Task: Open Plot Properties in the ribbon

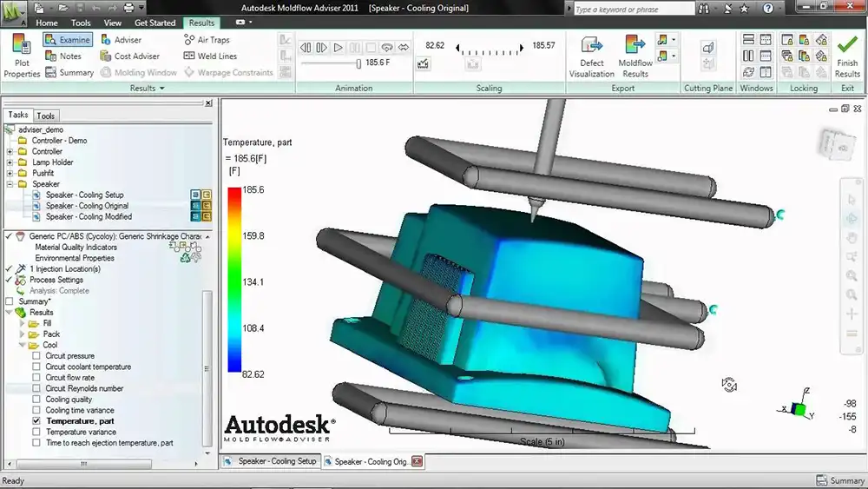Action: 22,56
